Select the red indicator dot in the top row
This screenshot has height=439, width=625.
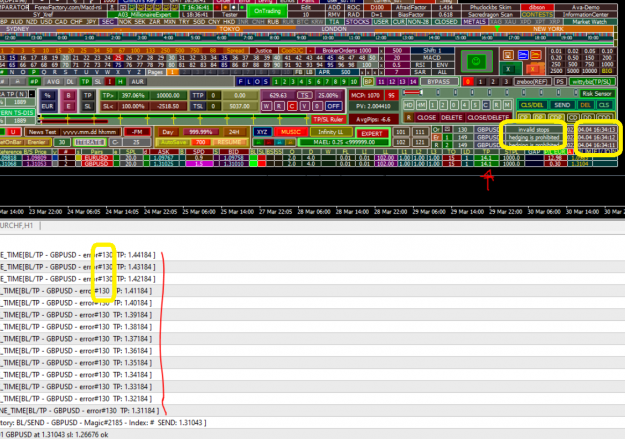point(218,7)
